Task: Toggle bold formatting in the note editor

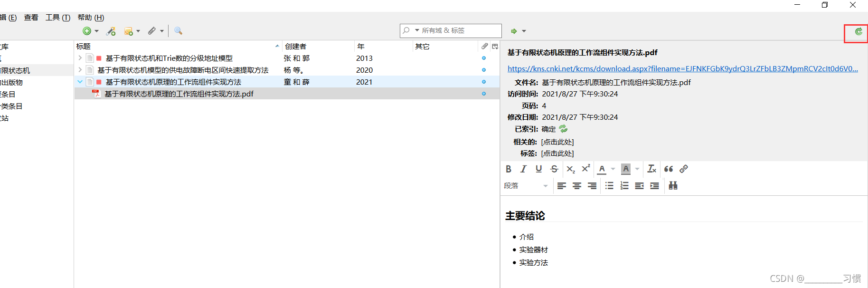Action: point(509,169)
